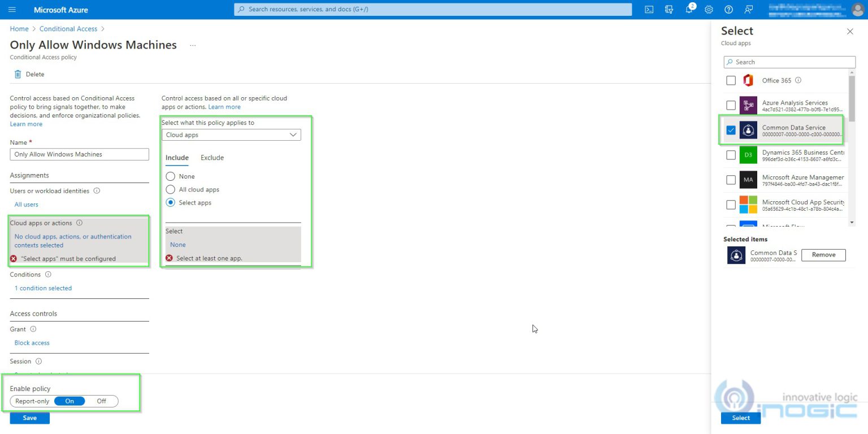The width and height of the screenshot is (868, 434).
Task: Click the Save button
Action: (x=29, y=418)
